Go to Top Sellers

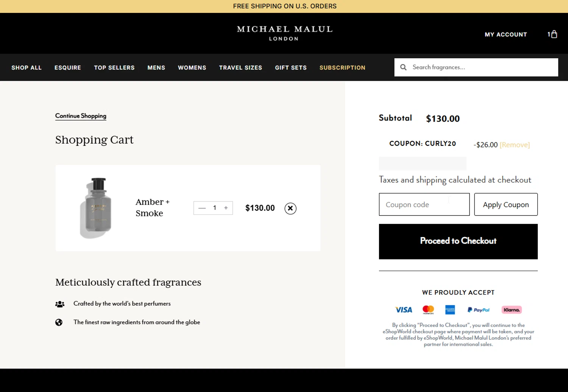pyautogui.click(x=114, y=67)
